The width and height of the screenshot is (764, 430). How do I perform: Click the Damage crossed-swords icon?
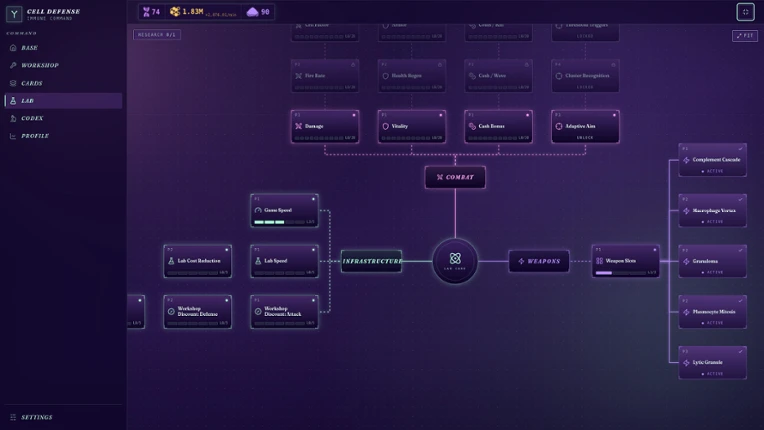pos(299,126)
